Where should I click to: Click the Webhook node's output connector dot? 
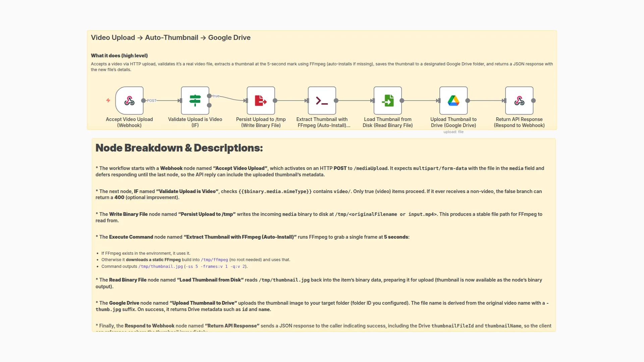coord(144,101)
